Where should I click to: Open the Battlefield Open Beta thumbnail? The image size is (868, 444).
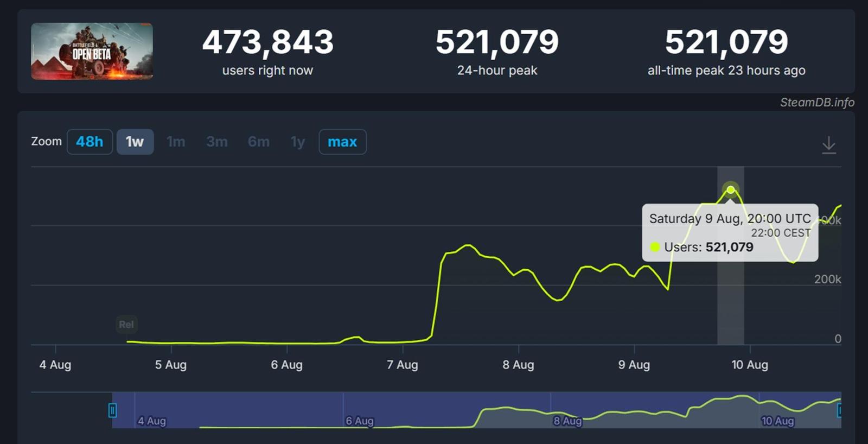pos(92,52)
